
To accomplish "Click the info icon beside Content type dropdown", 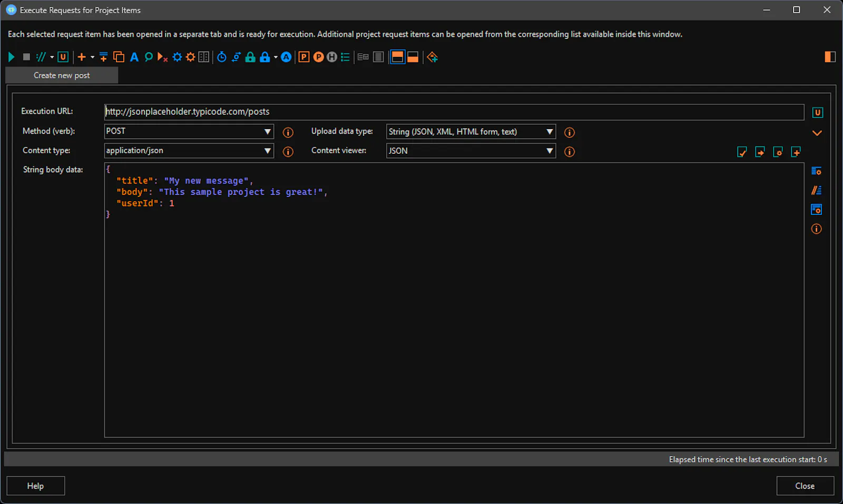I will click(288, 152).
